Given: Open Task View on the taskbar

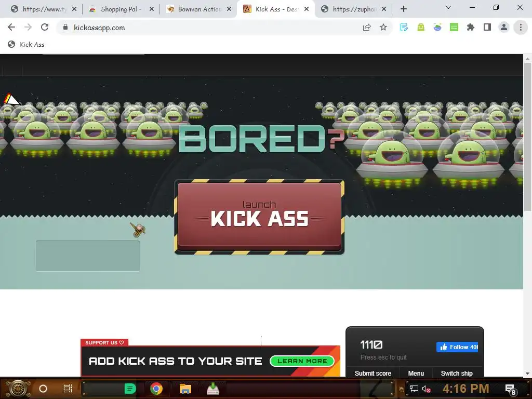Looking at the screenshot, I should (x=68, y=389).
